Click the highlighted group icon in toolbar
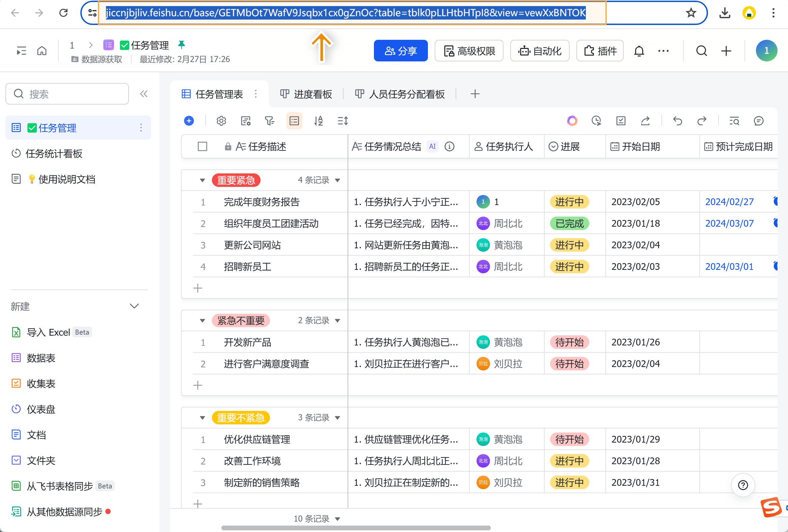Viewport: 788px width, 532px height. (294, 121)
